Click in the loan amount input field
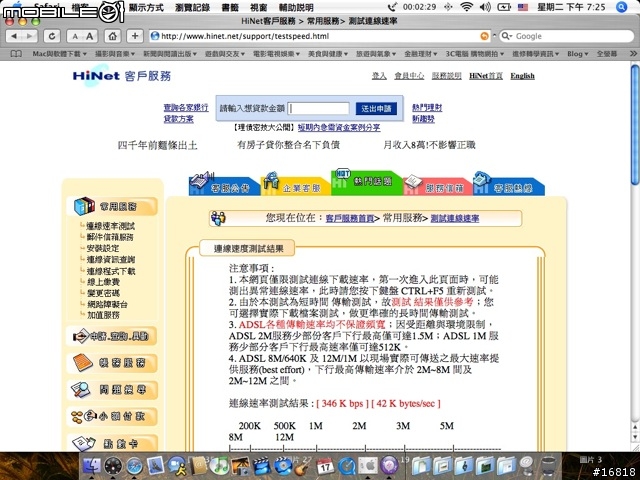Screen dimensions: 640x480 318,109
